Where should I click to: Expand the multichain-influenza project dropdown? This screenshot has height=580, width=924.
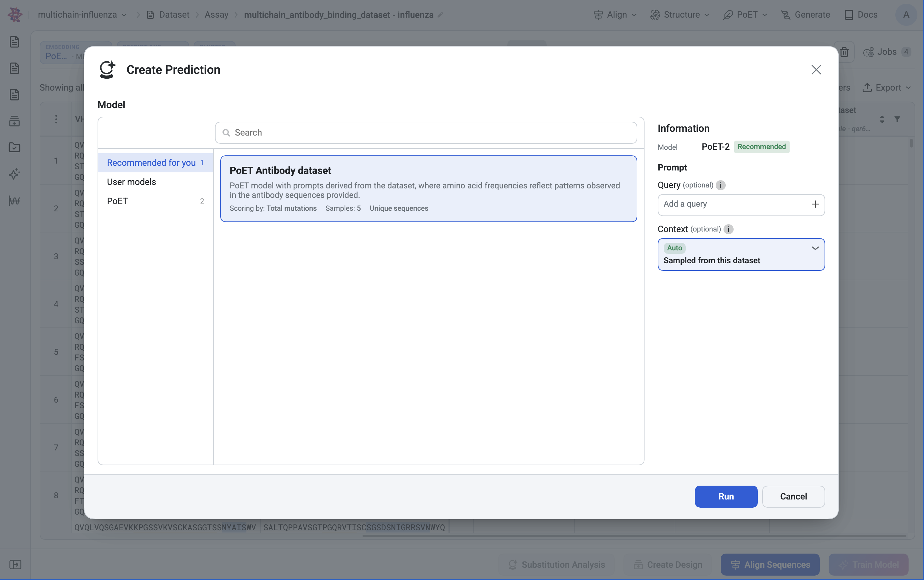[82, 15]
